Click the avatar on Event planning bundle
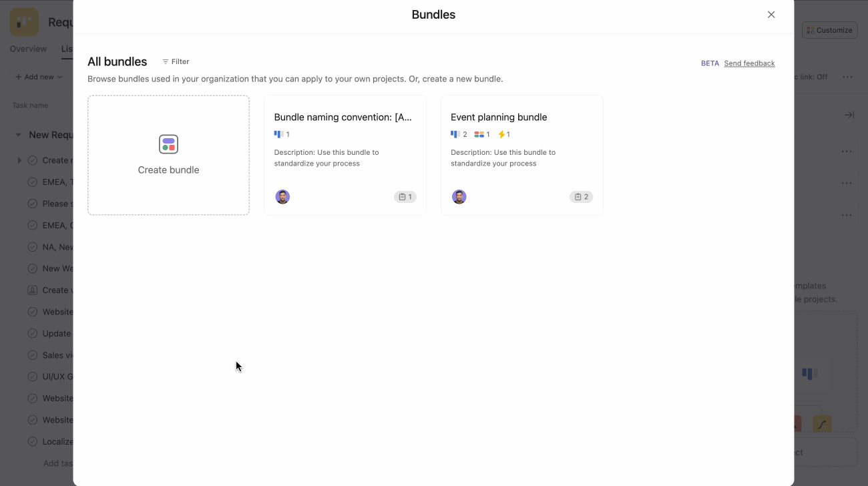This screenshot has height=486, width=868. (x=459, y=196)
